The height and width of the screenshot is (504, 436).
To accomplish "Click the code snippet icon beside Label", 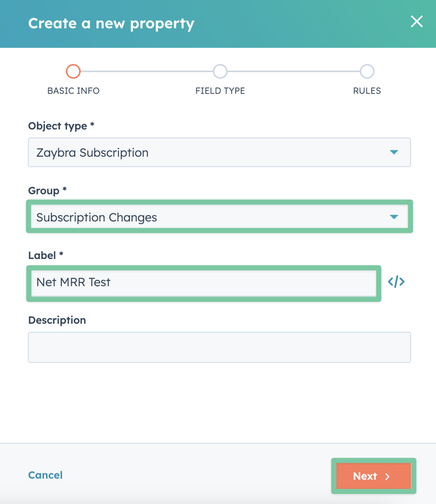I will 396,281.
